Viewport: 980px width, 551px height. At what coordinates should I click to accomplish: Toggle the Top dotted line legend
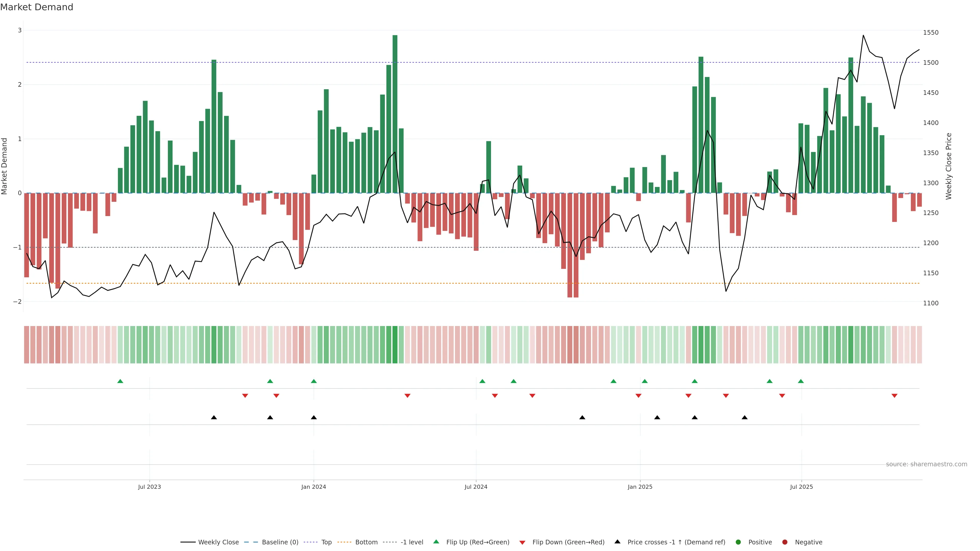326,542
